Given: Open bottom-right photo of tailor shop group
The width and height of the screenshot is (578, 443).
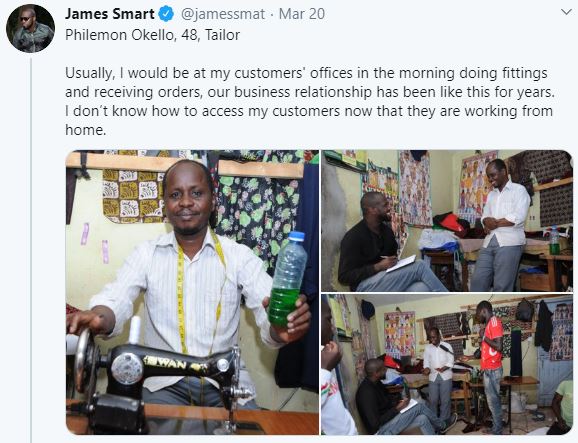Looking at the screenshot, I should click(x=447, y=364).
